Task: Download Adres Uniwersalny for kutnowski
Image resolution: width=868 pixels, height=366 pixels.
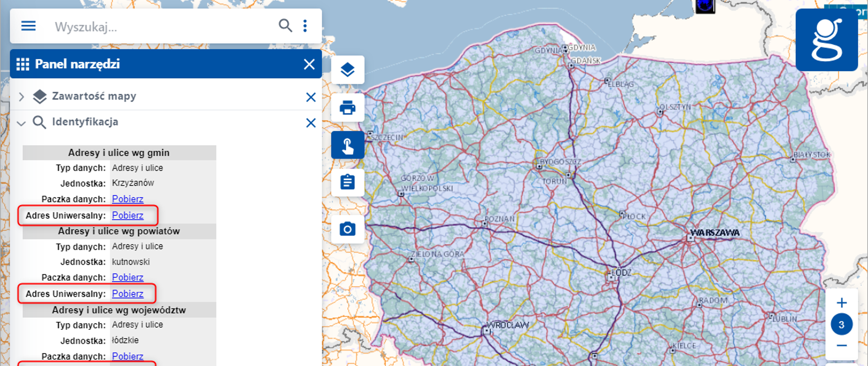Action: coord(127,294)
